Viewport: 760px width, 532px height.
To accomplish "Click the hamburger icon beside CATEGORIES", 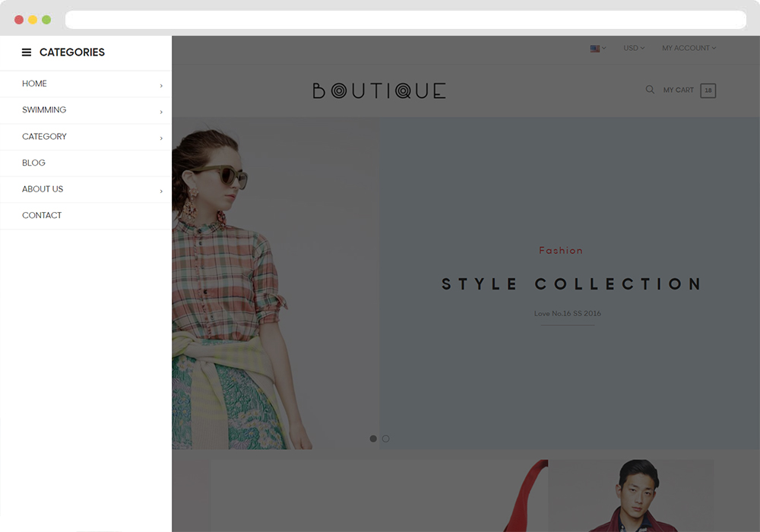I will point(27,52).
